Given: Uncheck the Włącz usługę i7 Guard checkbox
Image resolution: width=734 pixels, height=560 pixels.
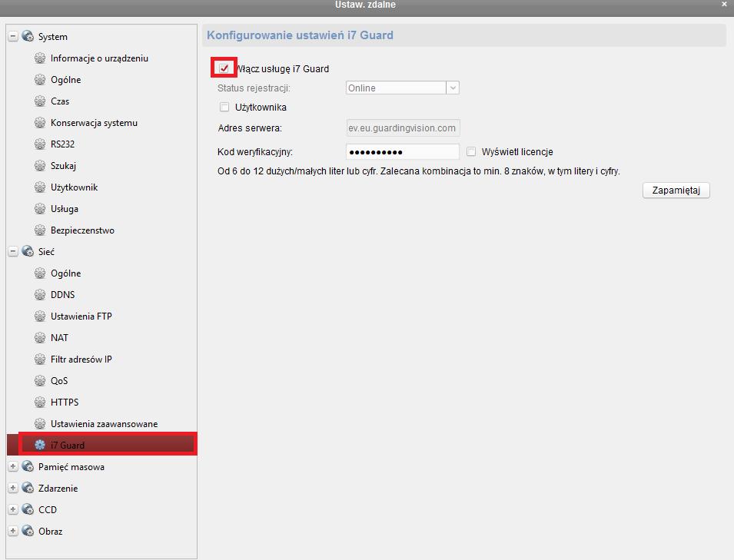Looking at the screenshot, I should [x=224, y=68].
